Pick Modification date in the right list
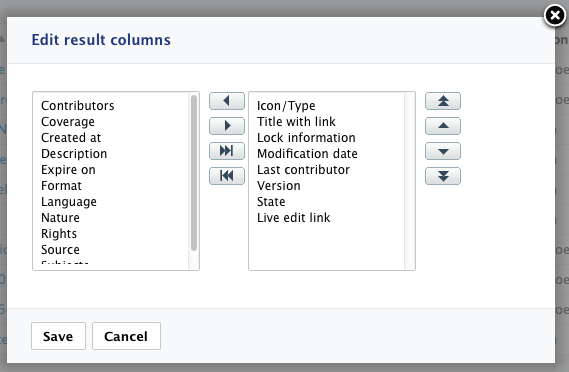 [307, 154]
